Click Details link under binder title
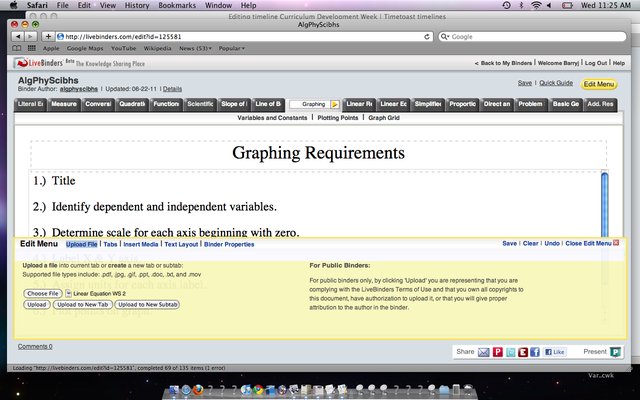Screen dimensions: 640x400 click(172, 89)
